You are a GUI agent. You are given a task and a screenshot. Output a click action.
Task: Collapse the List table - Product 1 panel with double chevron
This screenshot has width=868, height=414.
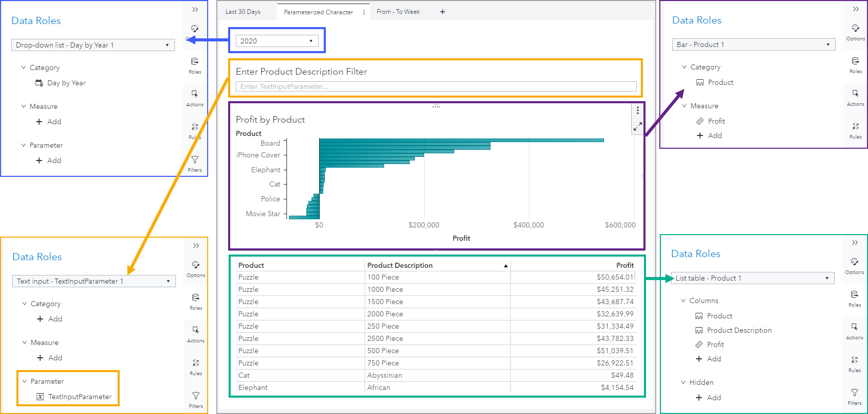pyautogui.click(x=855, y=243)
